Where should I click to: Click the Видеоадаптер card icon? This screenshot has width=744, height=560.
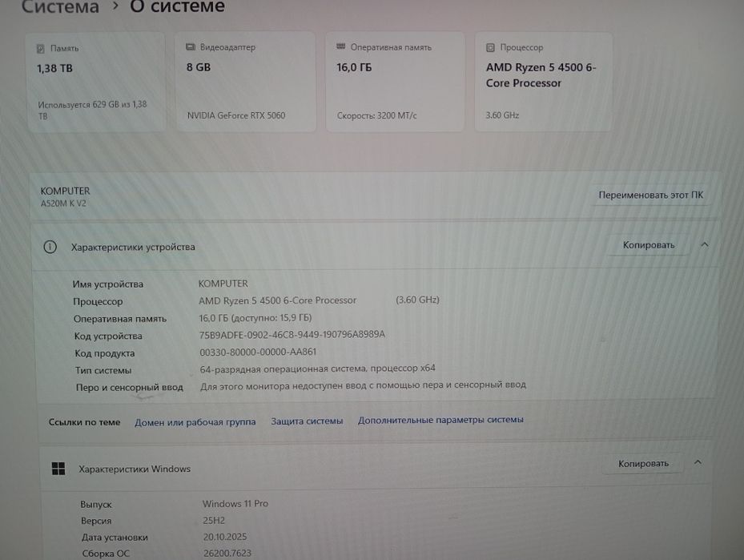coord(191,47)
